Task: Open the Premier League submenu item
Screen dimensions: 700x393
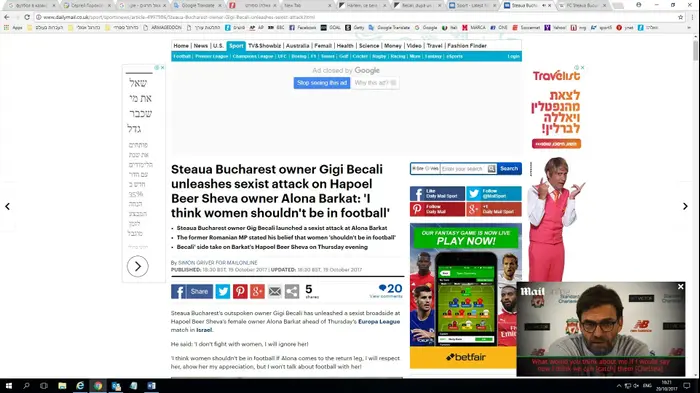Action: click(212, 56)
